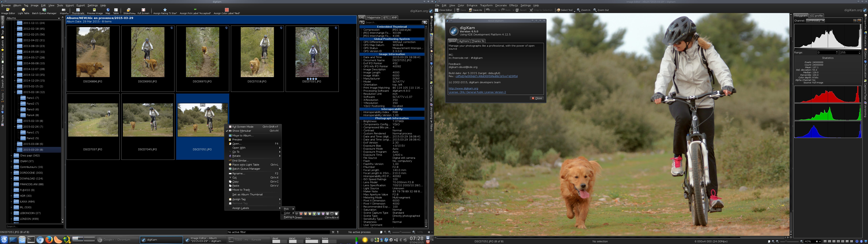The image size is (868, 244).
Task: Click Zoom In in image editor
Action: (584, 10)
